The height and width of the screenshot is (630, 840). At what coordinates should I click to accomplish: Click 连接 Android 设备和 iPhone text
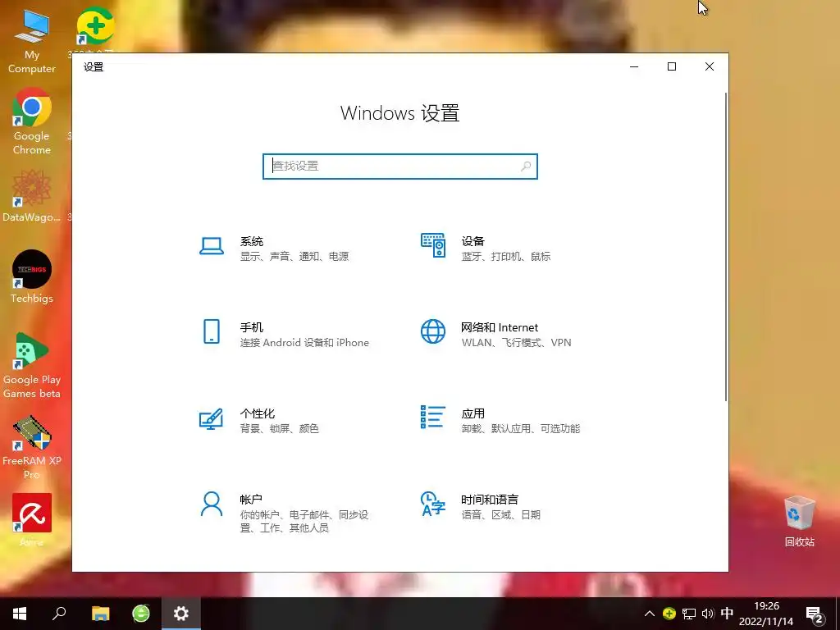point(304,342)
